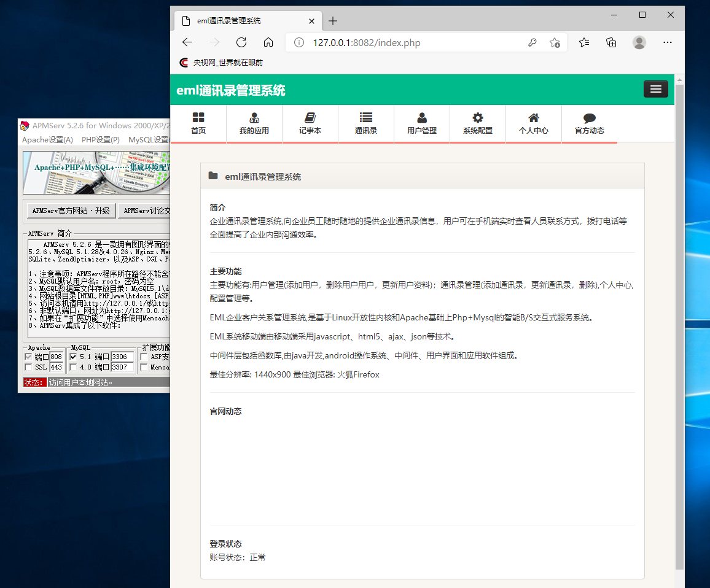The width and height of the screenshot is (710, 588).
Task: Click panel title eml通讯录管理系统
Action: point(263,177)
